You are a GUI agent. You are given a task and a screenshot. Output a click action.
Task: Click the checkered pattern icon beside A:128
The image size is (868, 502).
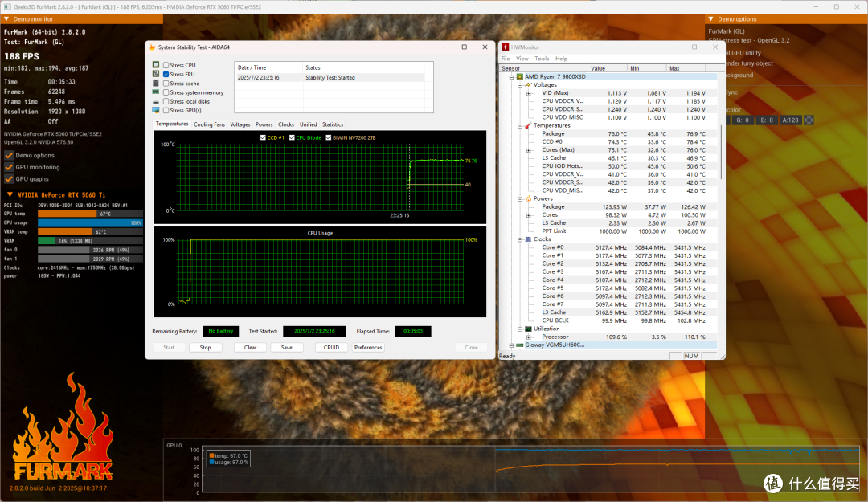[809, 120]
